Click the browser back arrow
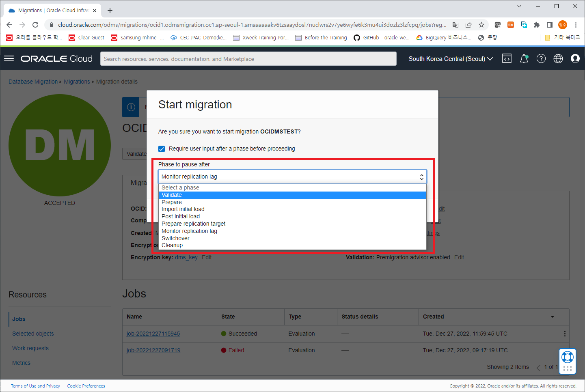Image resolution: width=585 pixels, height=392 pixels. click(x=9, y=25)
